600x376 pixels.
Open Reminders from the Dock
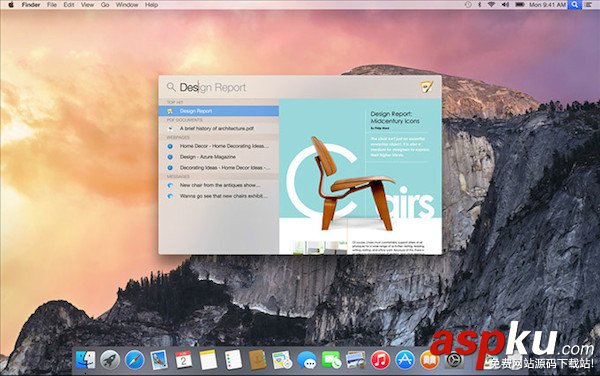coord(233,360)
